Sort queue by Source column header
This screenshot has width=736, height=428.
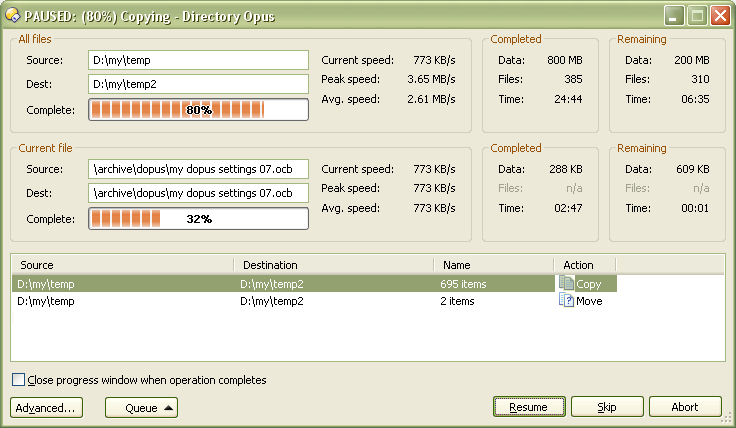(x=122, y=265)
